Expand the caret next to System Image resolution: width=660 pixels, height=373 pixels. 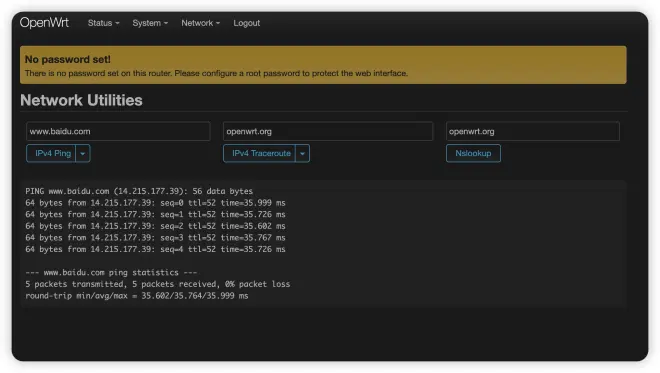point(166,24)
